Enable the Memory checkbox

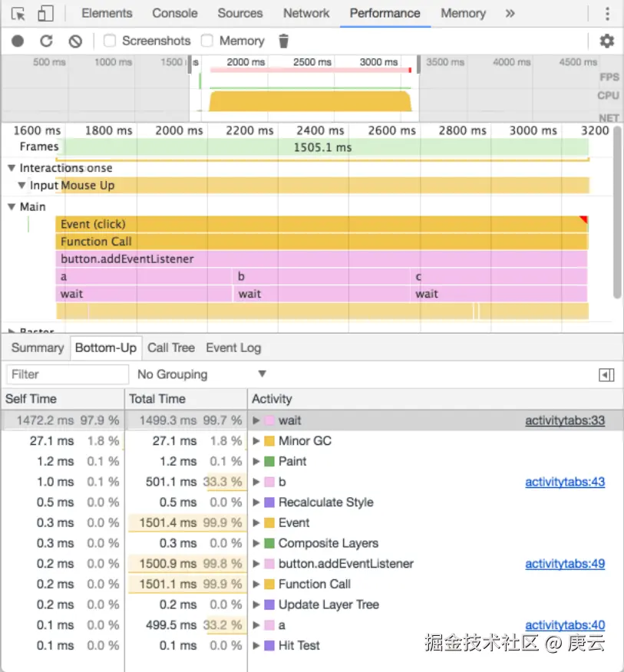pos(207,41)
